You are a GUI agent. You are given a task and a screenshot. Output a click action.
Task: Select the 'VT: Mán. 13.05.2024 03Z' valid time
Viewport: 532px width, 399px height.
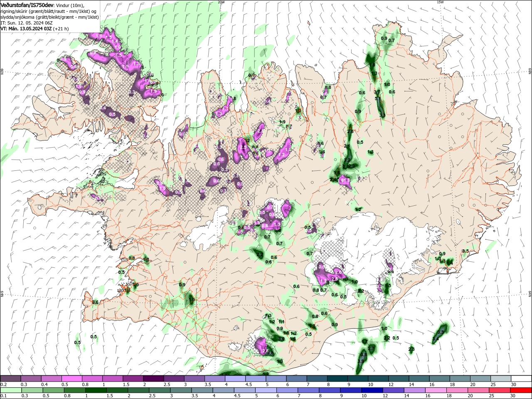click(26, 29)
